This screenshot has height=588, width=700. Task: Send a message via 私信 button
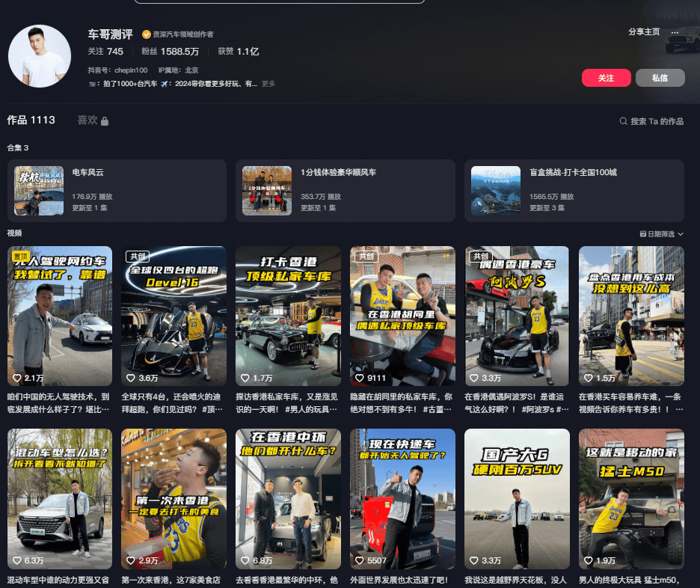[660, 78]
